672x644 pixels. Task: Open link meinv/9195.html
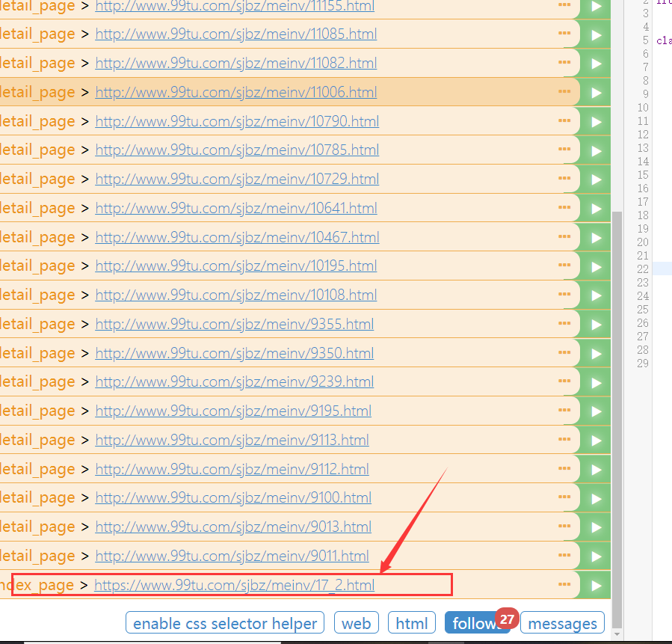pyautogui.click(x=233, y=411)
